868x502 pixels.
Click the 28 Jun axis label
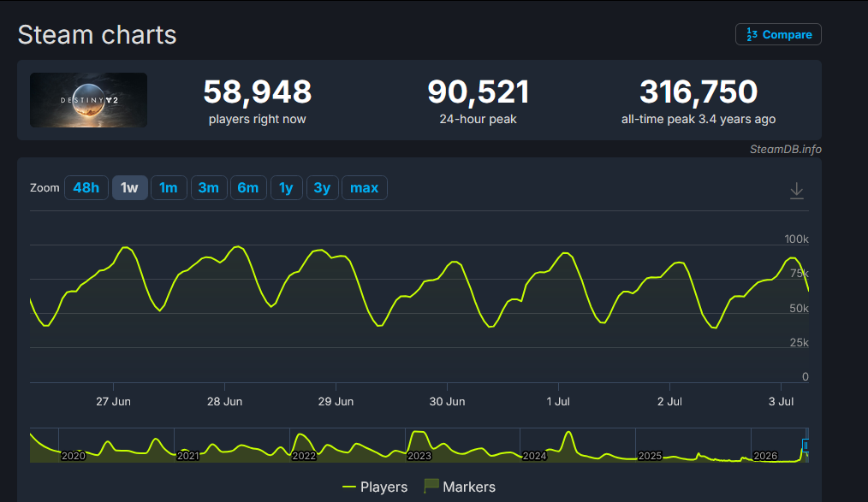point(225,401)
